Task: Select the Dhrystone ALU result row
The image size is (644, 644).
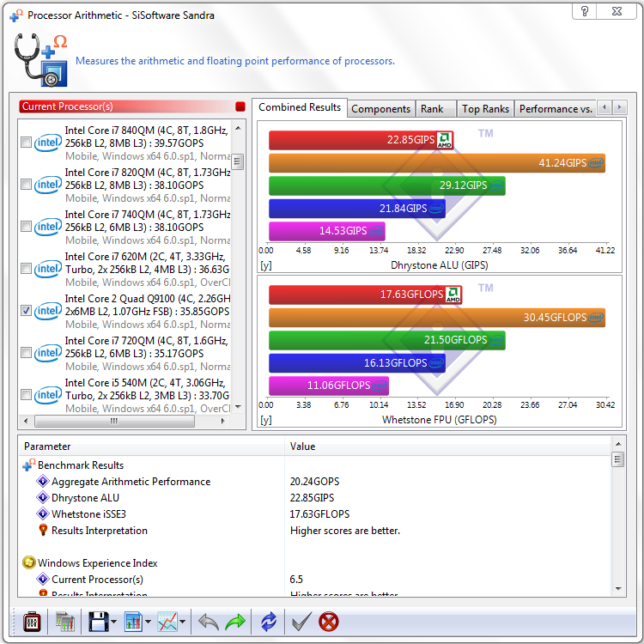Action: (314, 498)
